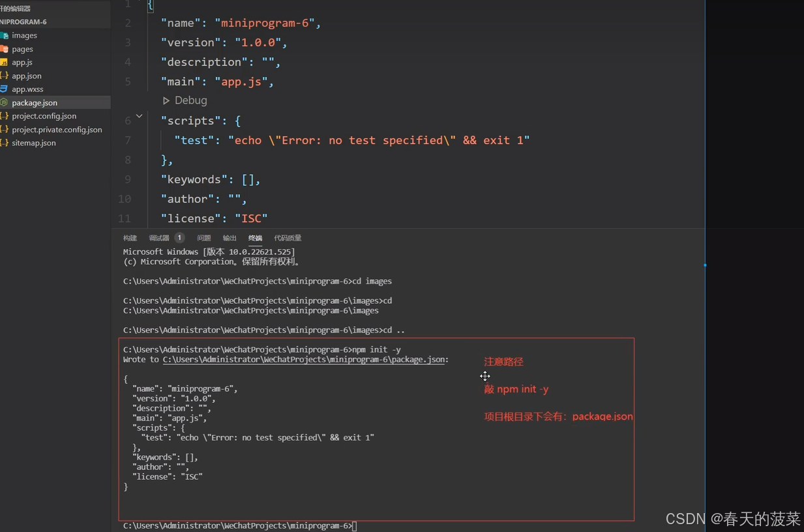This screenshot has height=532, width=804.
Task: Open project.private.config.json file
Action: click(55, 129)
